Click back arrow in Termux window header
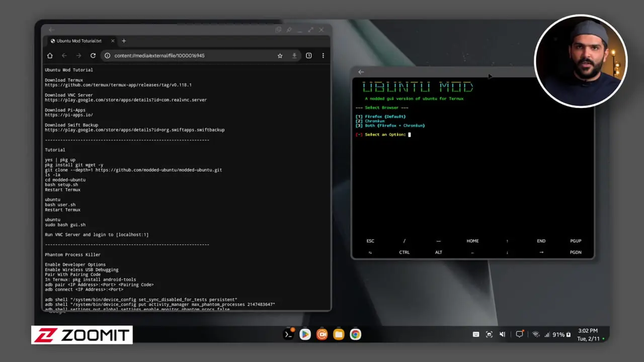Image resolution: width=644 pixels, height=362 pixels. coord(361,72)
